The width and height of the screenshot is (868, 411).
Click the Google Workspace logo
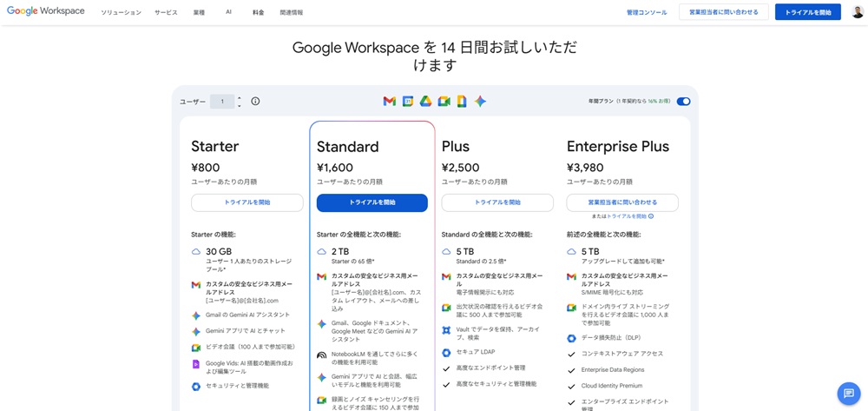tap(45, 11)
